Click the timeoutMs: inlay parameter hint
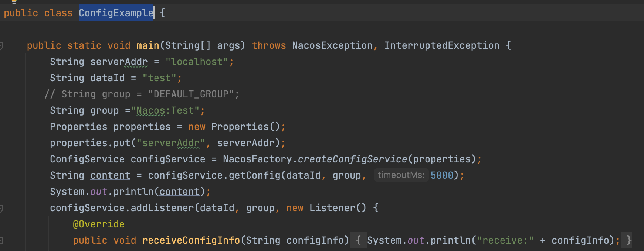The height and width of the screenshot is (251, 644). pos(401,175)
